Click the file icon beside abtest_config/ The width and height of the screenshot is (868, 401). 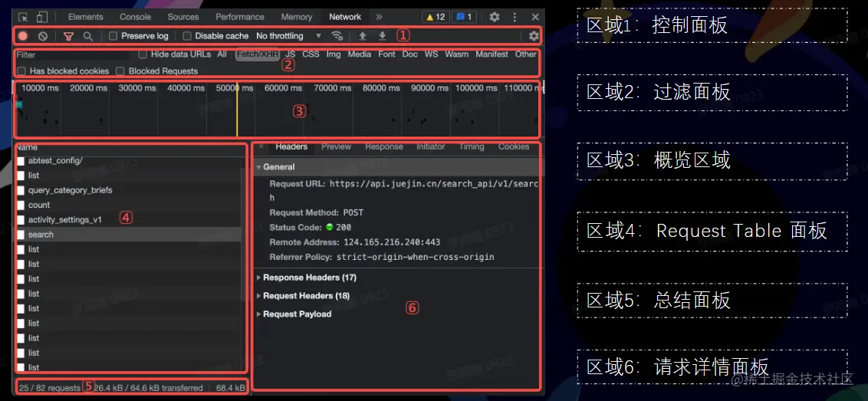click(21, 160)
